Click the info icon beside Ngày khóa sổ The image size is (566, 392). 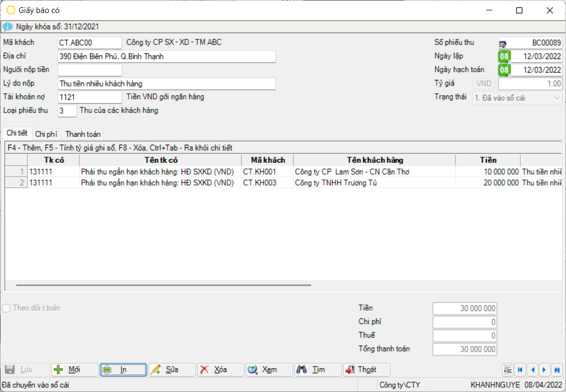pyautogui.click(x=7, y=26)
